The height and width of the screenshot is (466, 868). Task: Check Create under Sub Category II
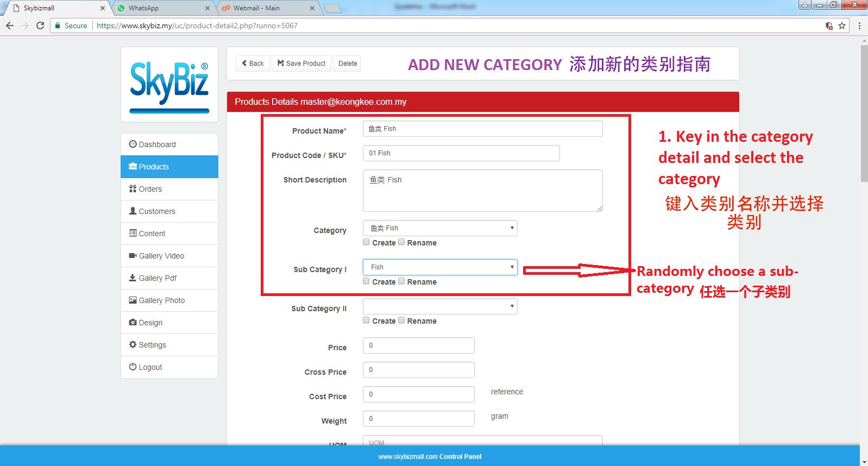coord(366,320)
